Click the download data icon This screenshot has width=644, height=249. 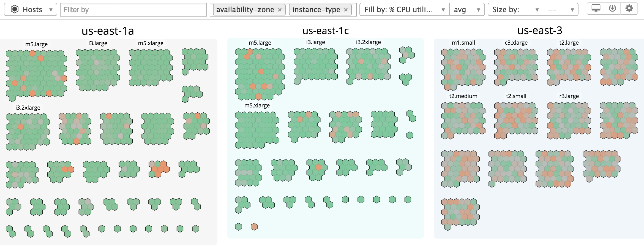tap(612, 9)
